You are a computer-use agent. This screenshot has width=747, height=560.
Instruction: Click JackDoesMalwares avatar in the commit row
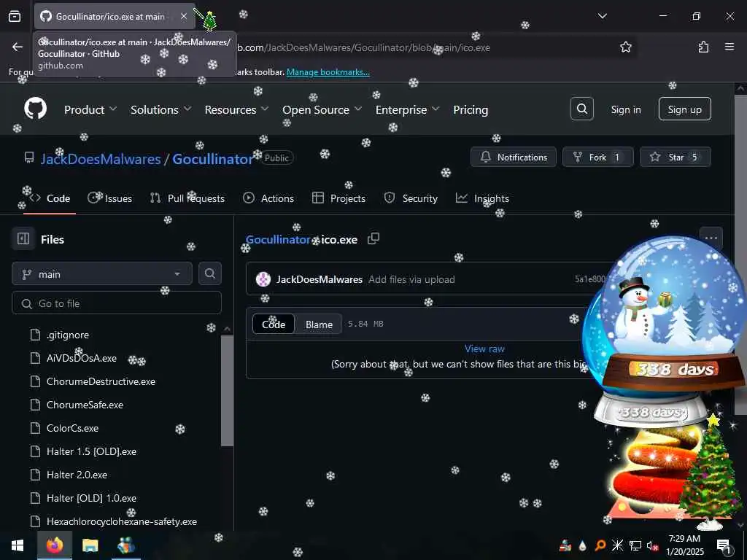point(263,279)
